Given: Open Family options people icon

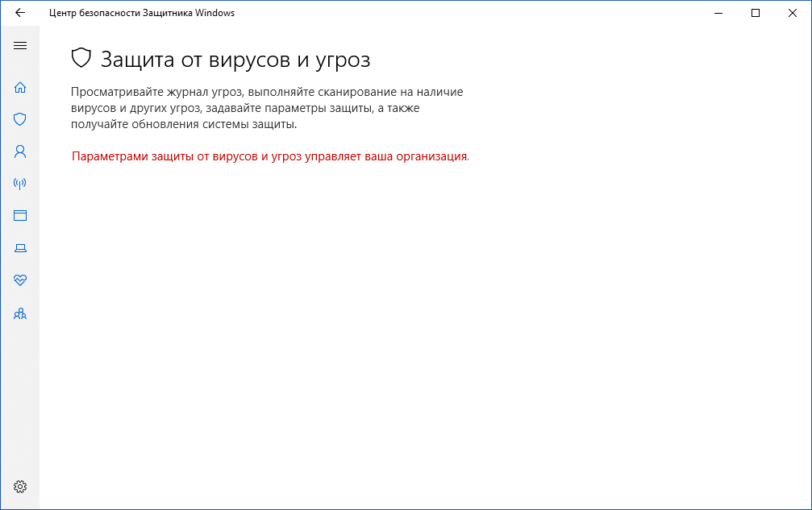Looking at the screenshot, I should click(x=19, y=313).
